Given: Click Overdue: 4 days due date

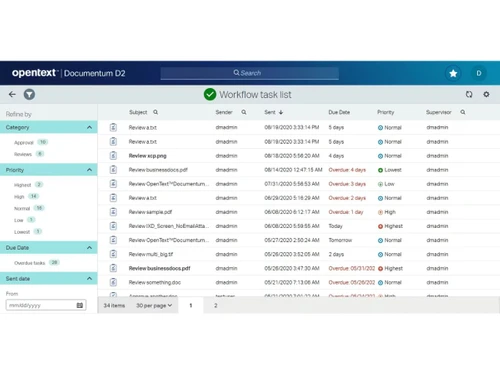Looking at the screenshot, I should pos(347,170).
